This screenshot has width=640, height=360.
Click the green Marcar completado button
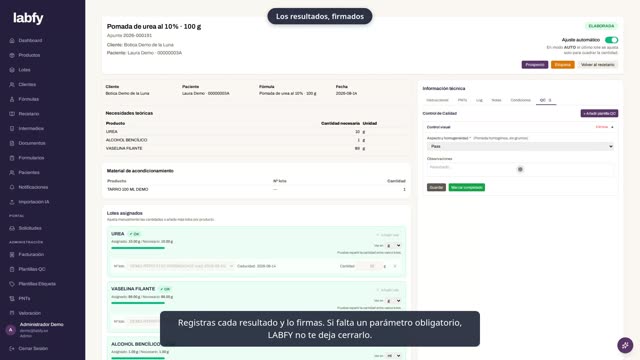[x=467, y=187]
